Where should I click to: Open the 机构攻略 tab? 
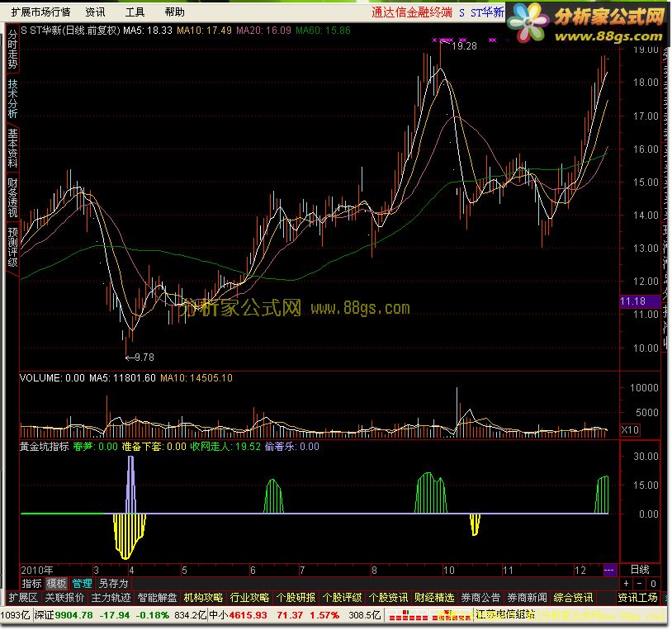pos(204,598)
